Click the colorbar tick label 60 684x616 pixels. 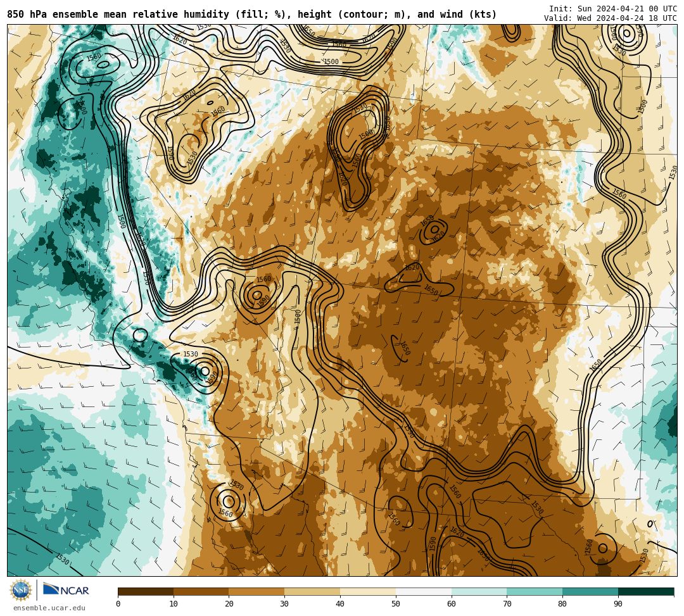(x=452, y=604)
